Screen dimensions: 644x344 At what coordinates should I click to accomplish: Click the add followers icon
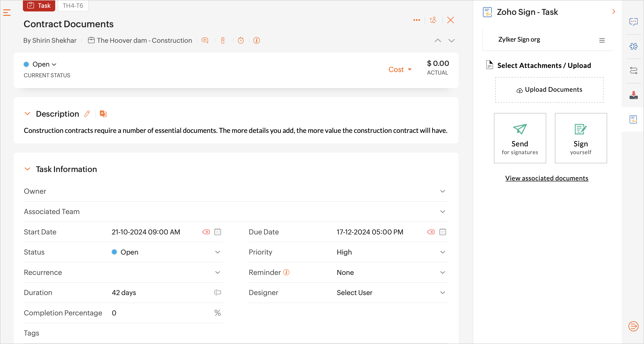(x=433, y=20)
